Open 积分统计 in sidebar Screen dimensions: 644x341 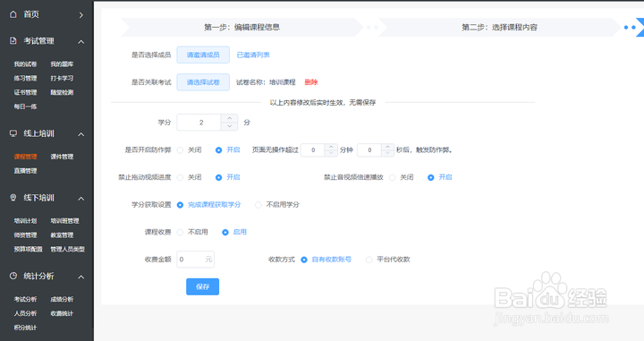click(25, 328)
